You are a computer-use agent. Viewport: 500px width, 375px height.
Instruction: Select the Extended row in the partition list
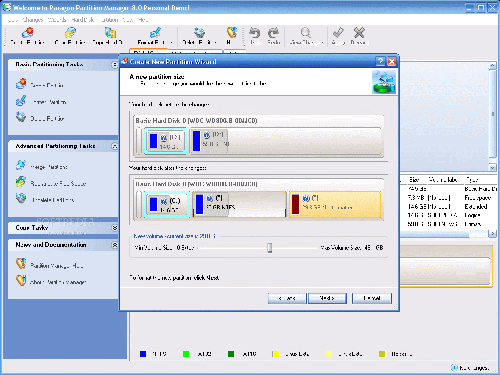pos(449,206)
